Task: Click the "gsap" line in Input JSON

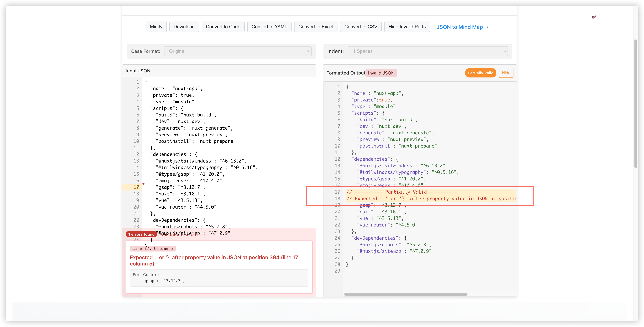Action: 180,187
